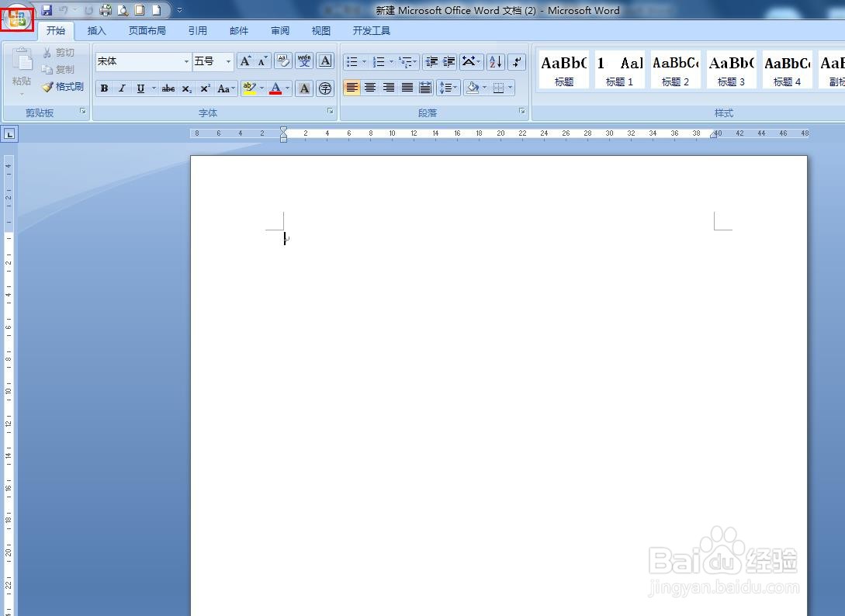Open the 字体 dialog launcher
This screenshot has width=845, height=616.
pos(331,111)
